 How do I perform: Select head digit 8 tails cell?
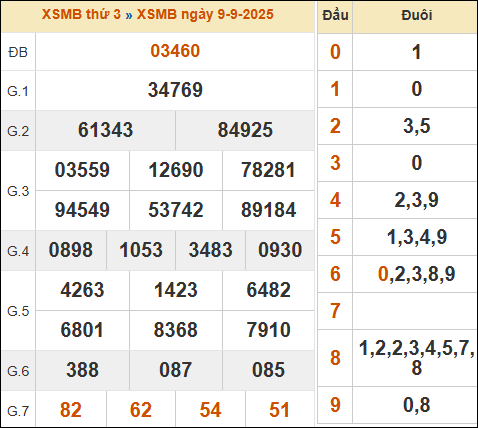coord(415,358)
